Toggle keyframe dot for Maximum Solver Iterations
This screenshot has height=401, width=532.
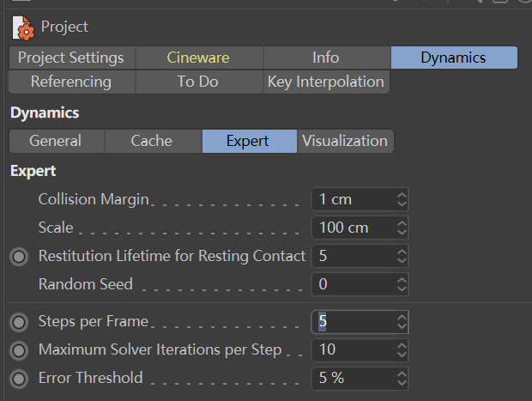[19, 350]
